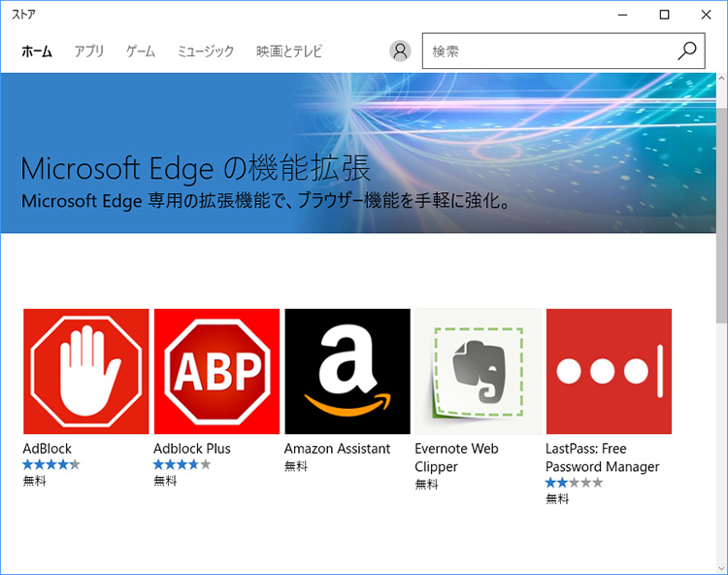This screenshot has width=728, height=575.
Task: Open the Adblock Plus ABP icon
Action: click(x=216, y=371)
